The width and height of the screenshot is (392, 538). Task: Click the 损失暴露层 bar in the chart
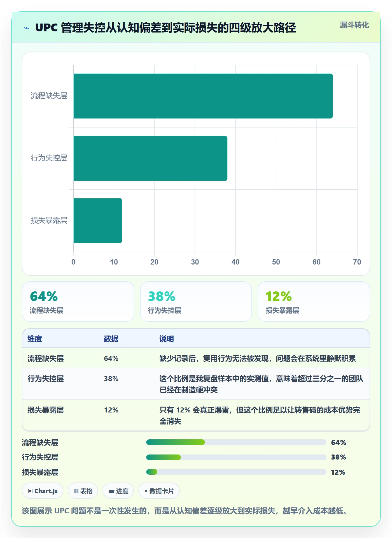[98, 221]
